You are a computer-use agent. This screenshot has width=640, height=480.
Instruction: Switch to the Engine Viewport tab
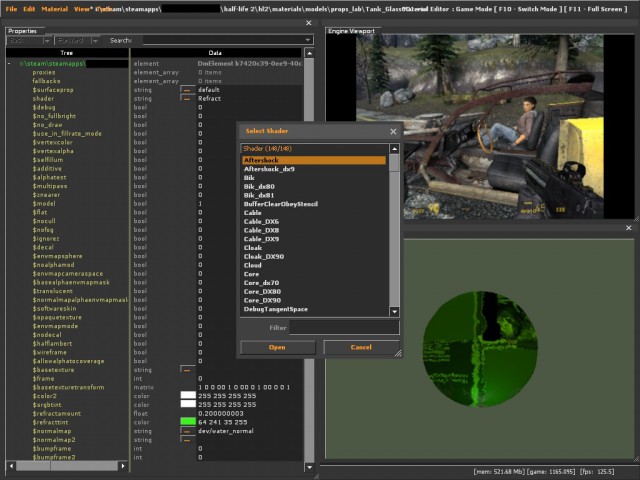point(351,31)
